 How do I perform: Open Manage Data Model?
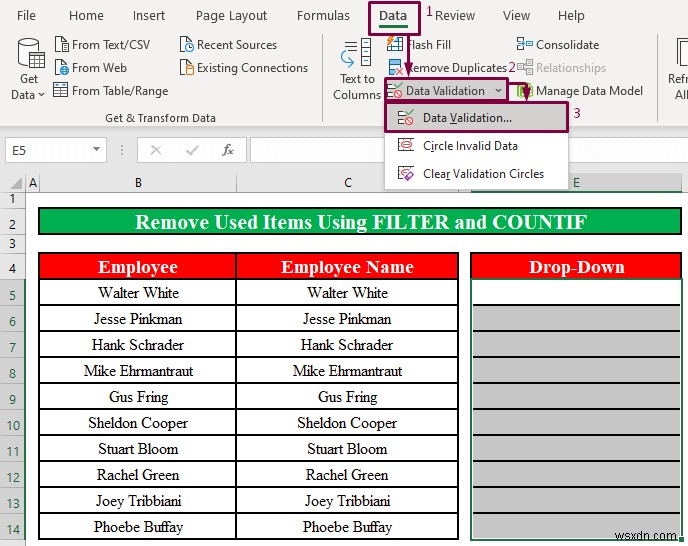click(580, 91)
